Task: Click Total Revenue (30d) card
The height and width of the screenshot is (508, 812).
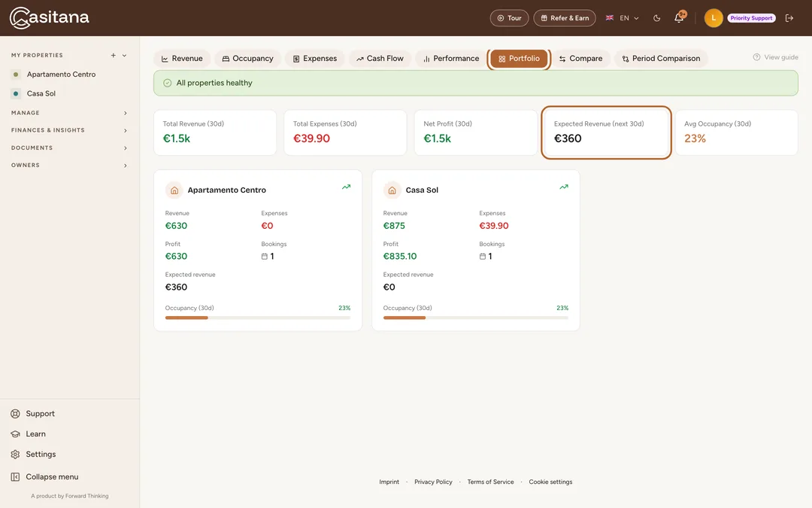Action: (x=215, y=132)
